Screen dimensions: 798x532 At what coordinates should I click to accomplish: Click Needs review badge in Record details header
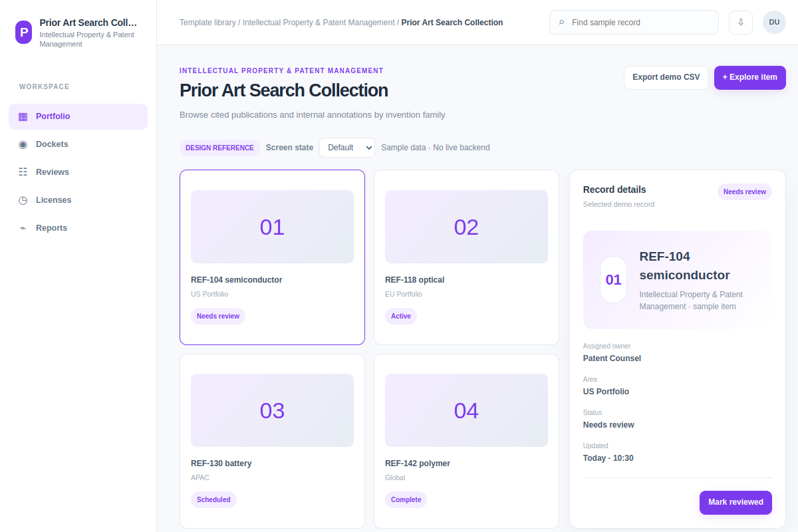point(745,192)
